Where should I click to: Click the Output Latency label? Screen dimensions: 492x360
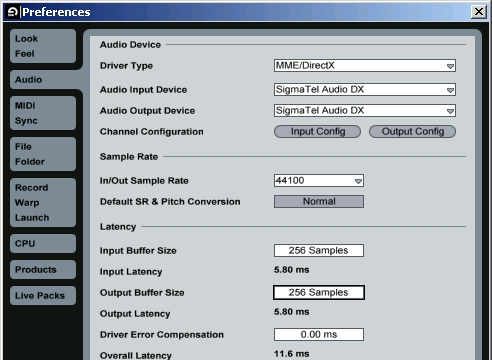[135, 314]
